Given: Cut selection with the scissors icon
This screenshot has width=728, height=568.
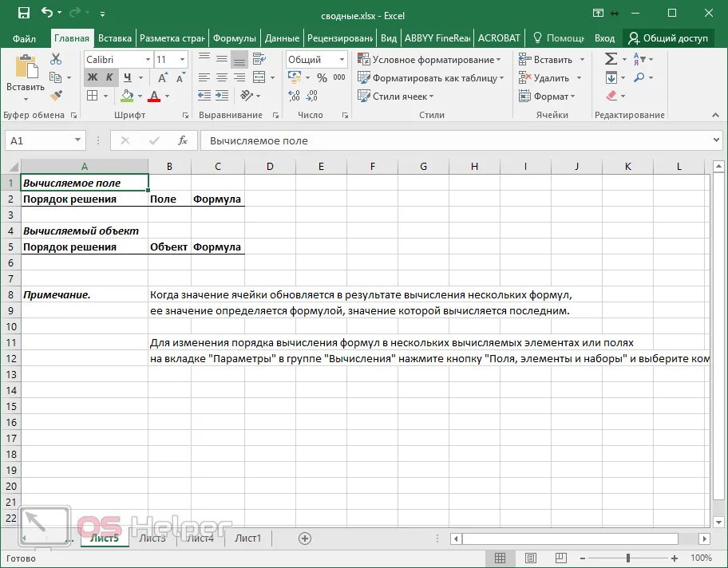Looking at the screenshot, I should tap(56, 59).
